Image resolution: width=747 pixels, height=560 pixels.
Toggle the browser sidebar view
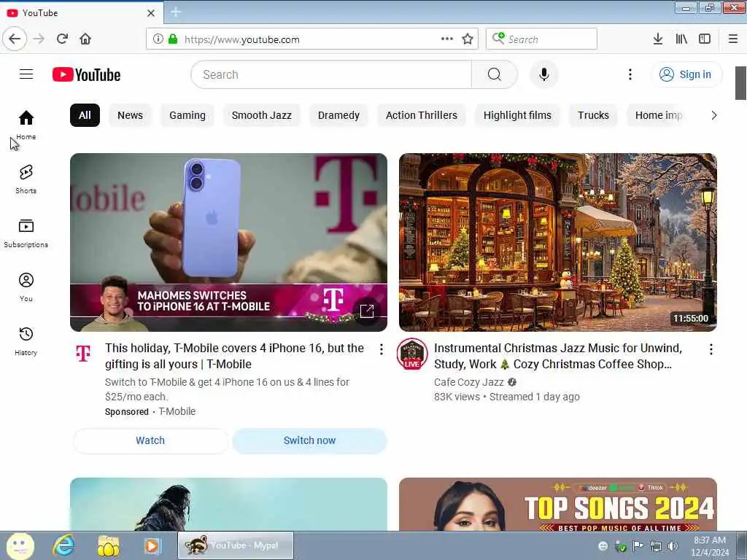pyautogui.click(x=705, y=39)
